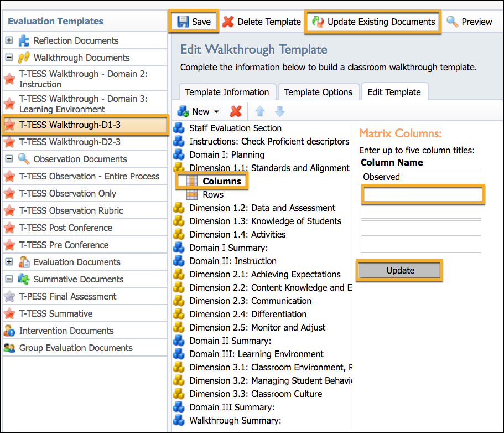Image resolution: width=504 pixels, height=433 pixels.
Task: Click the Reflection Documents puzzle icon
Action: point(24,40)
